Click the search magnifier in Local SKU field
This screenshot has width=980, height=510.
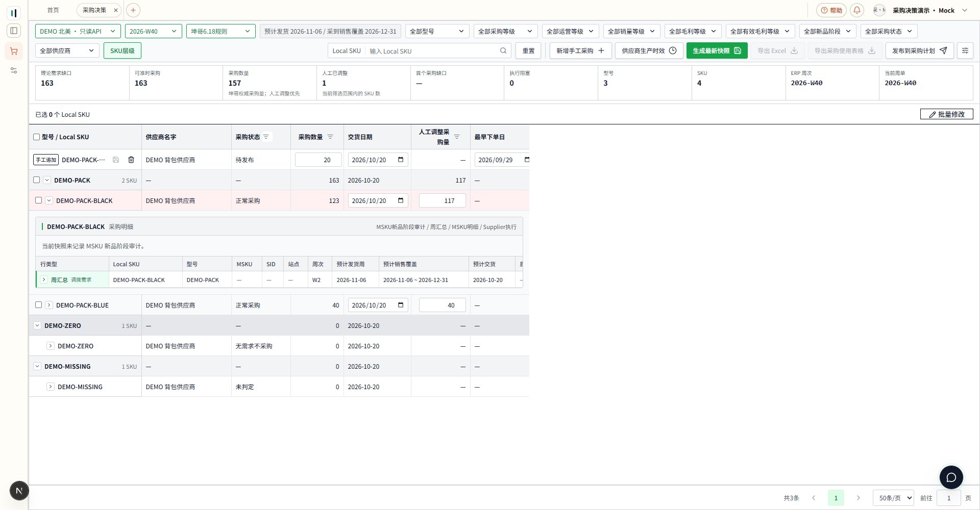tap(503, 51)
